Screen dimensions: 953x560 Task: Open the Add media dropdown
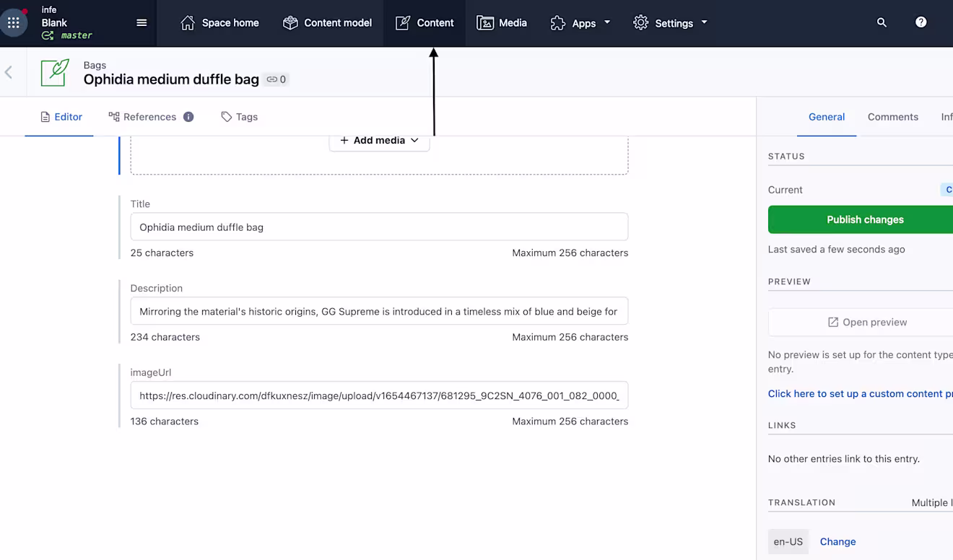pos(379,141)
